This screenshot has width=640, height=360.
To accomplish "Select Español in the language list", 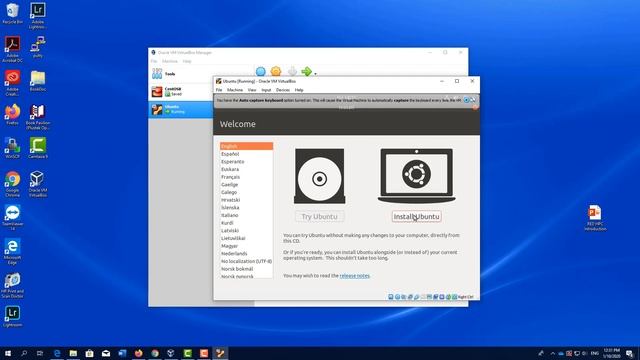I will click(246, 154).
